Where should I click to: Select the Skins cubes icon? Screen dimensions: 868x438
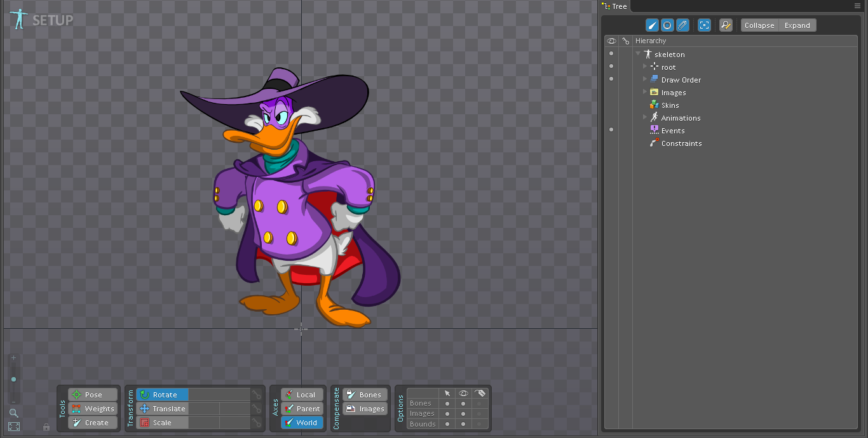click(654, 105)
